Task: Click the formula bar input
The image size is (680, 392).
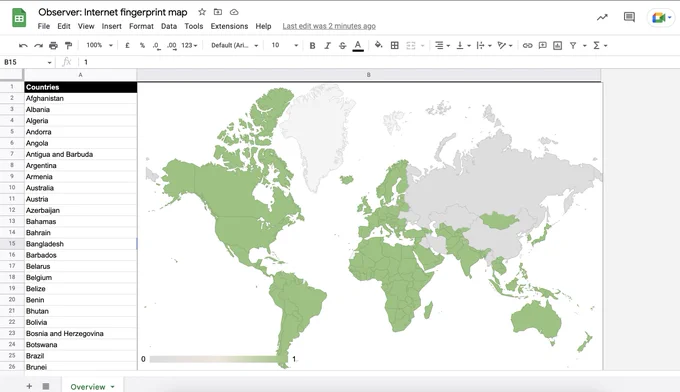Action: [382, 62]
